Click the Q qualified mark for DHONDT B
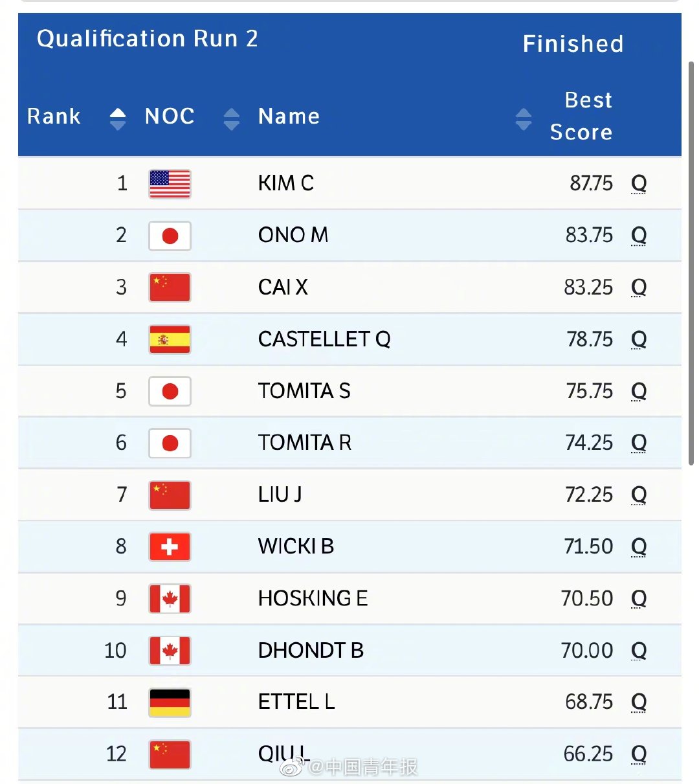The width and height of the screenshot is (699, 784). [639, 651]
